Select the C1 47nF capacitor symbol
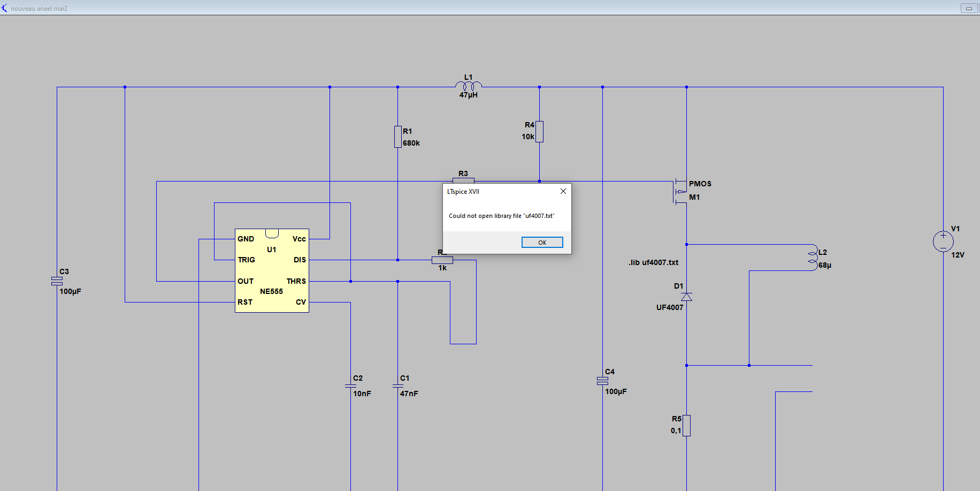The image size is (980, 491). pyautogui.click(x=397, y=386)
